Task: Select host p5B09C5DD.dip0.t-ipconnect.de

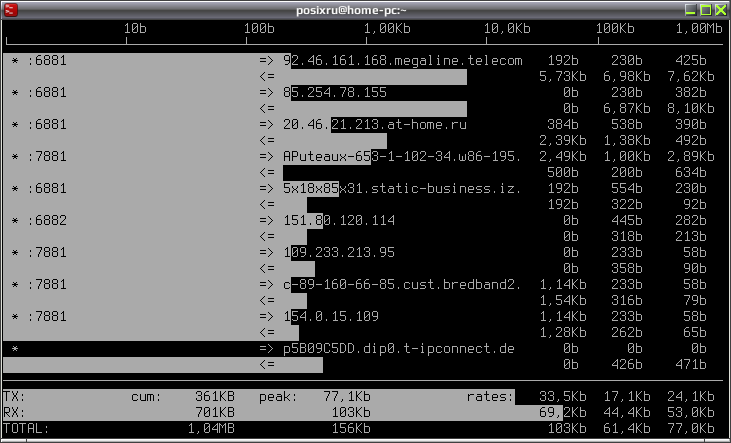Action: coord(399,348)
